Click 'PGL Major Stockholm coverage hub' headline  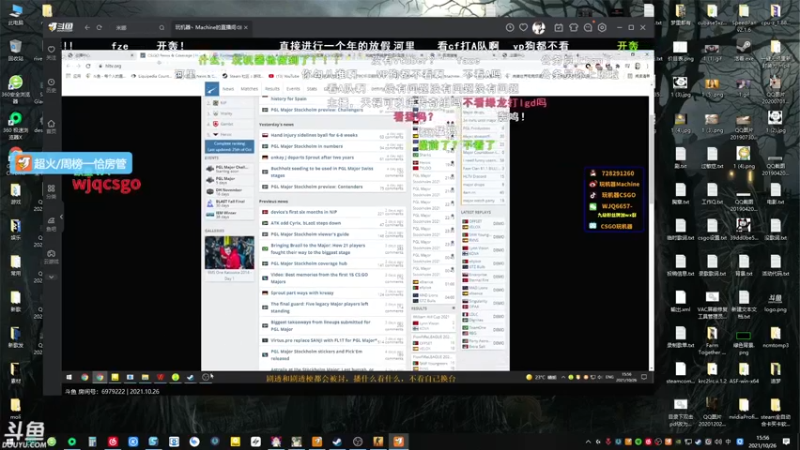[x=309, y=264]
